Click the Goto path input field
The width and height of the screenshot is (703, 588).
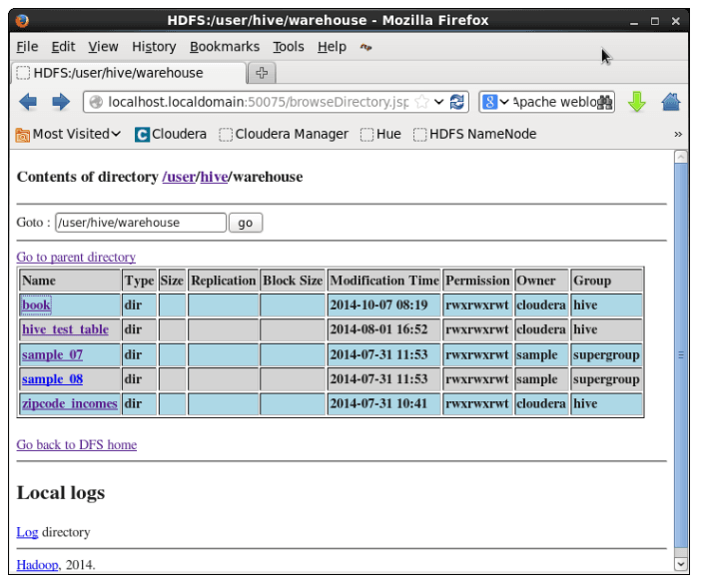click(x=140, y=223)
